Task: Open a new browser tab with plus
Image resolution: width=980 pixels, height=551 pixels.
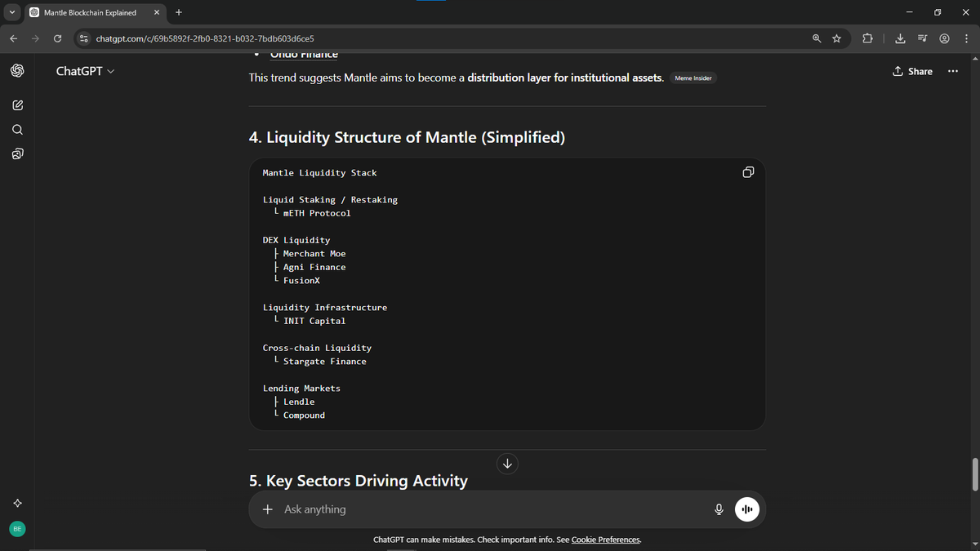Action: click(178, 12)
